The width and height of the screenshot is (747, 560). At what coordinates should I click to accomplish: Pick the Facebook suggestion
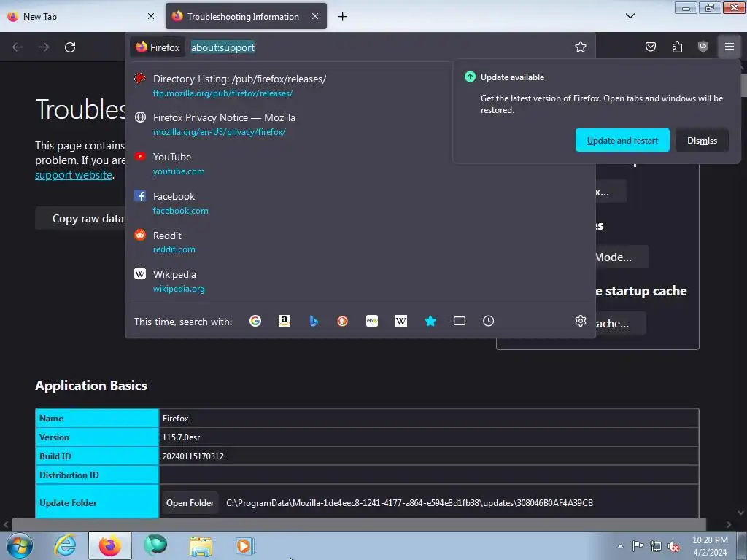[360, 203]
